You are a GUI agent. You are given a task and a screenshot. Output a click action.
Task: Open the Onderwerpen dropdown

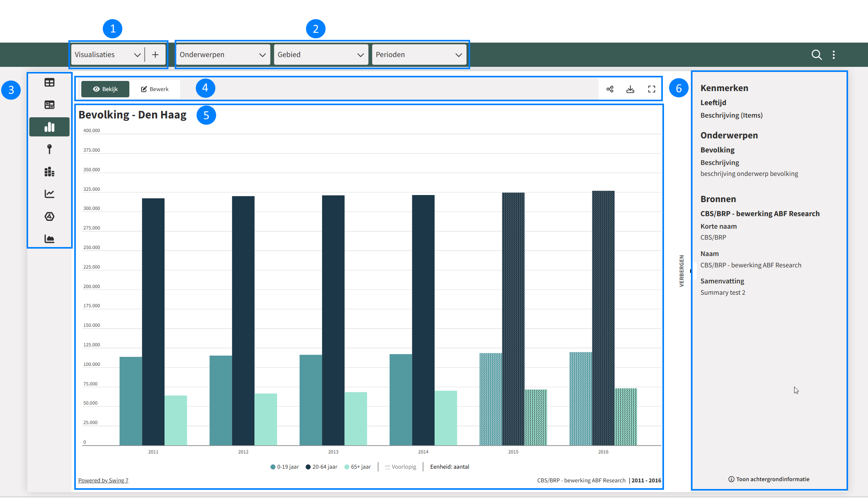point(223,55)
